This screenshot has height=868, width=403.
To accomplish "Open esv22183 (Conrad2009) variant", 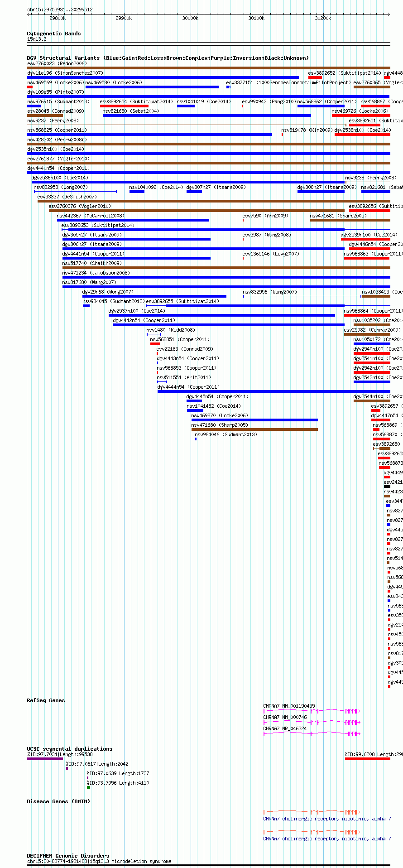I will click(x=185, y=349).
